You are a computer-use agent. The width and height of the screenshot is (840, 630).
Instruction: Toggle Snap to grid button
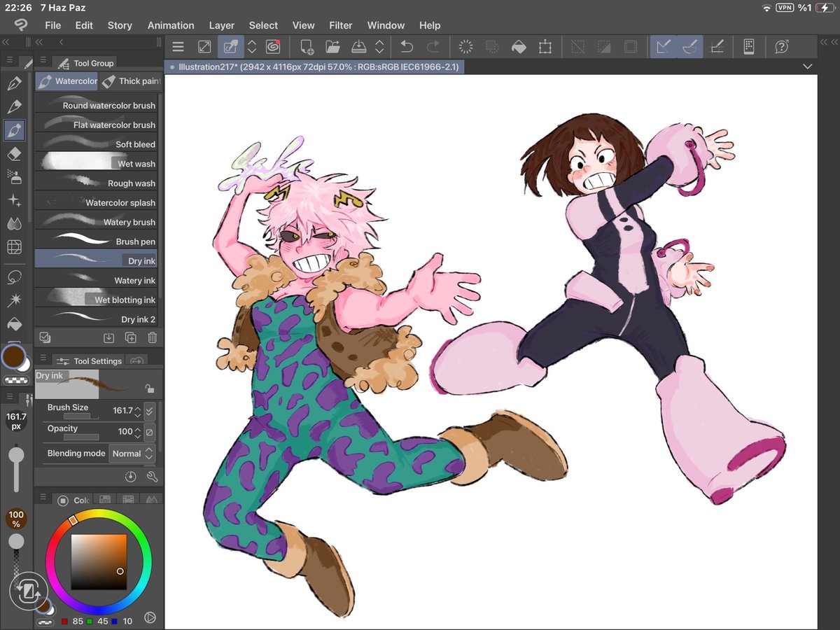pyautogui.click(x=716, y=47)
